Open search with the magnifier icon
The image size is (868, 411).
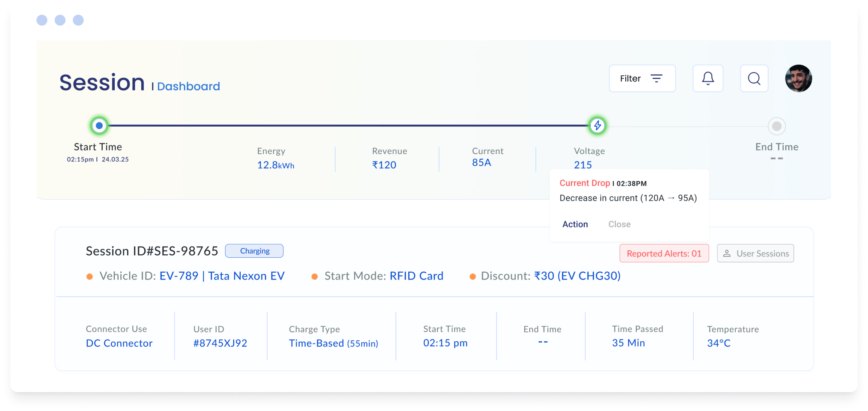pyautogui.click(x=754, y=78)
